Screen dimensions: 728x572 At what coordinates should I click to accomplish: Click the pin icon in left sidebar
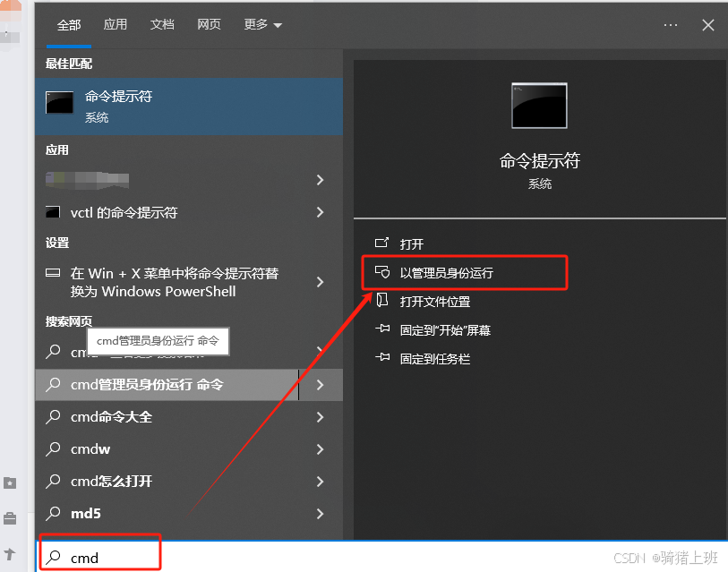pos(10,553)
